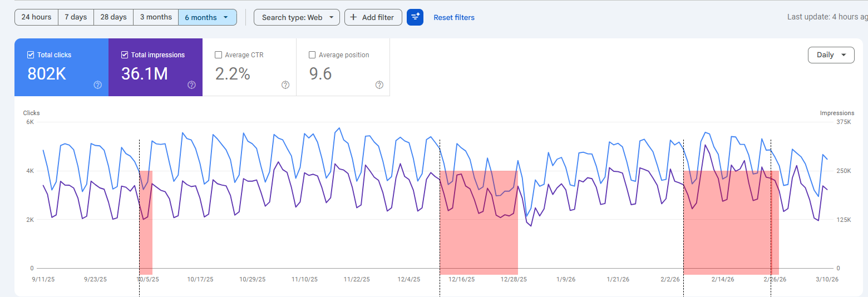
Task: Click help icon on Average CTR card
Action: coord(285,85)
